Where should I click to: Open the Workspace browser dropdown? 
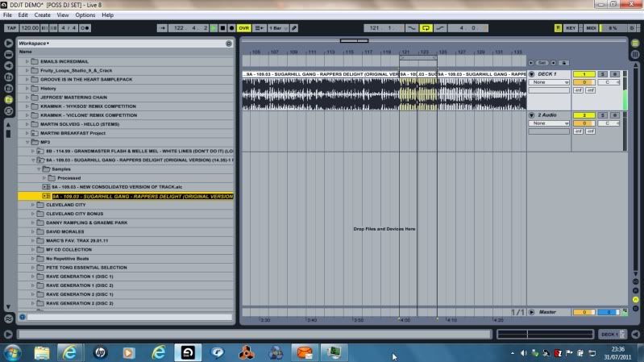pyautogui.click(x=34, y=43)
